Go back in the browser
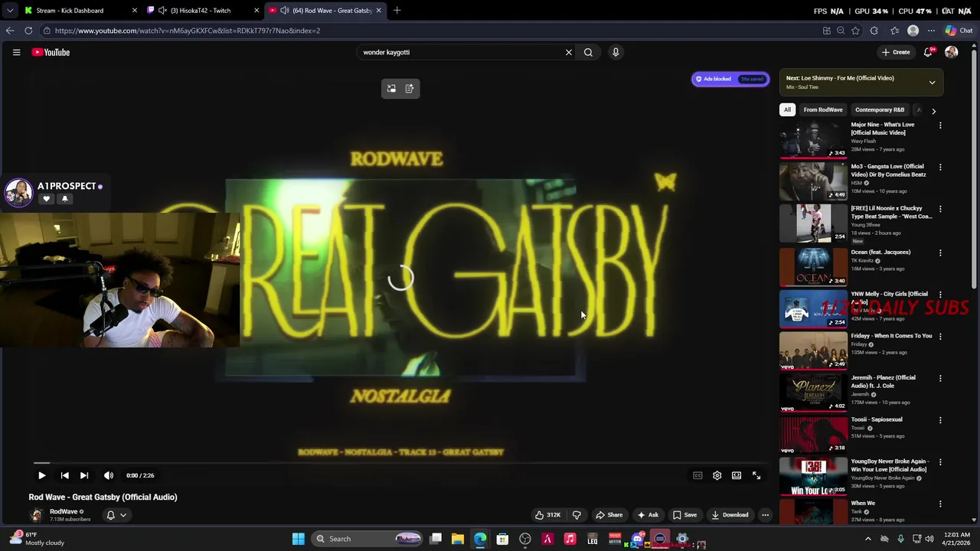 coord(10,31)
